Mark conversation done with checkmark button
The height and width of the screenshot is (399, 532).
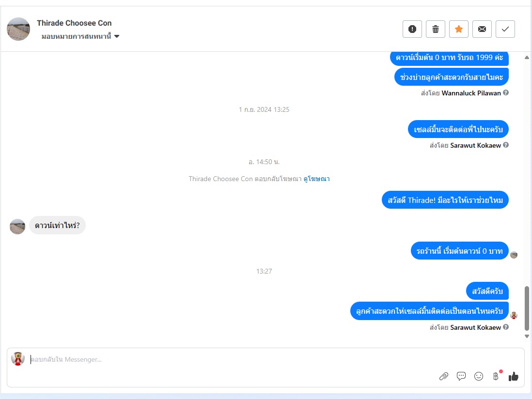[505, 29]
